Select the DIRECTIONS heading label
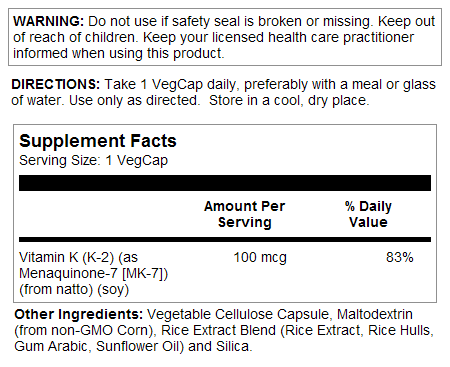 click(x=55, y=84)
